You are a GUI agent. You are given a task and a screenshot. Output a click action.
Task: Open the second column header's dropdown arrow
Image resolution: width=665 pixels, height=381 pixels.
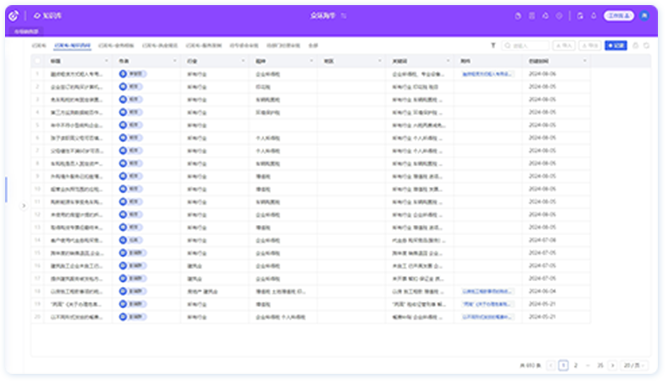[x=175, y=61]
